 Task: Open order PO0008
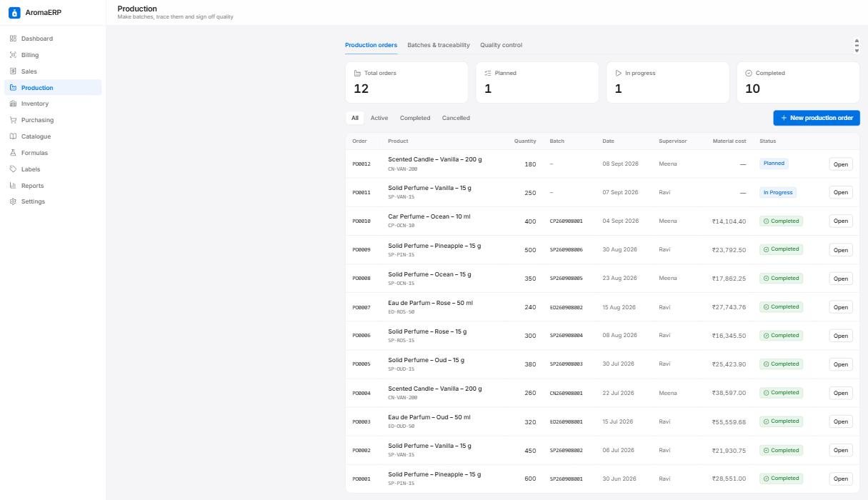pyautogui.click(x=841, y=279)
